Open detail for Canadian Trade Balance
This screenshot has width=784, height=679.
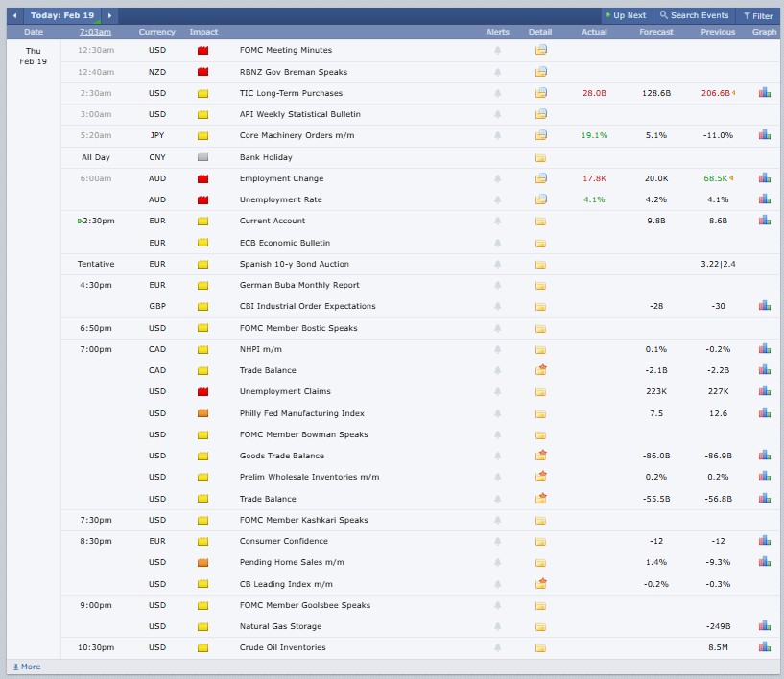tap(541, 370)
